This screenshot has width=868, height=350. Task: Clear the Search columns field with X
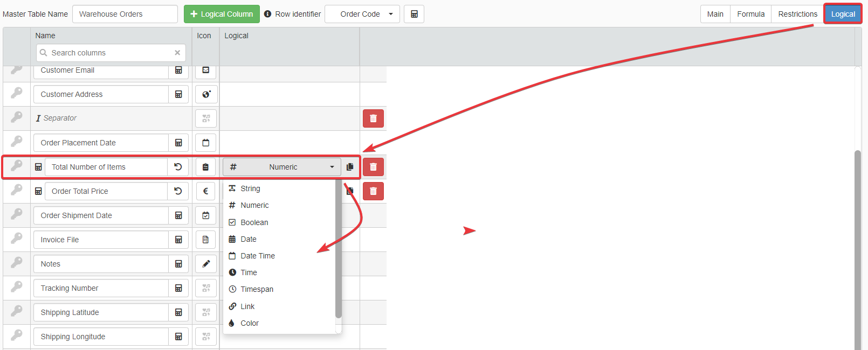click(177, 53)
